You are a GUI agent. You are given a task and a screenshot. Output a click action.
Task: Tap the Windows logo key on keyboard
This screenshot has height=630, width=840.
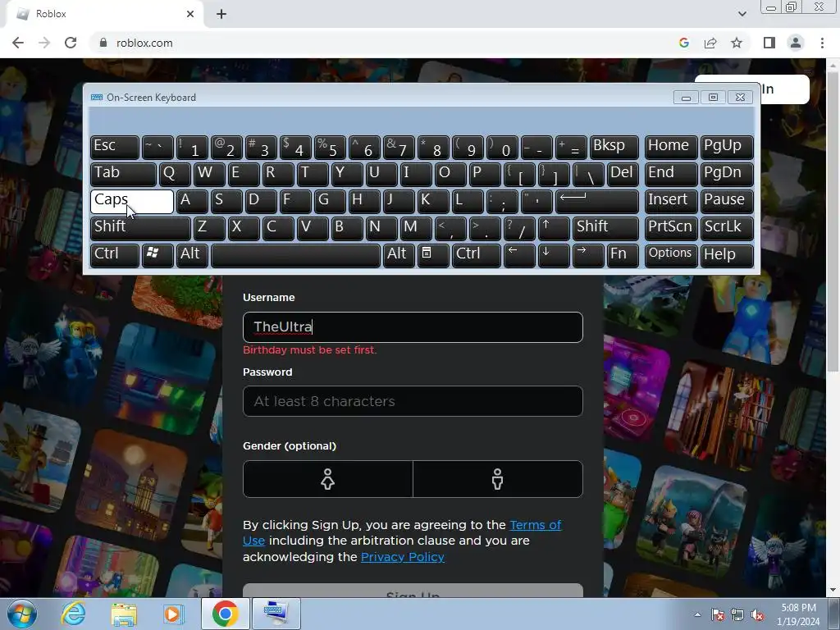pos(157,254)
